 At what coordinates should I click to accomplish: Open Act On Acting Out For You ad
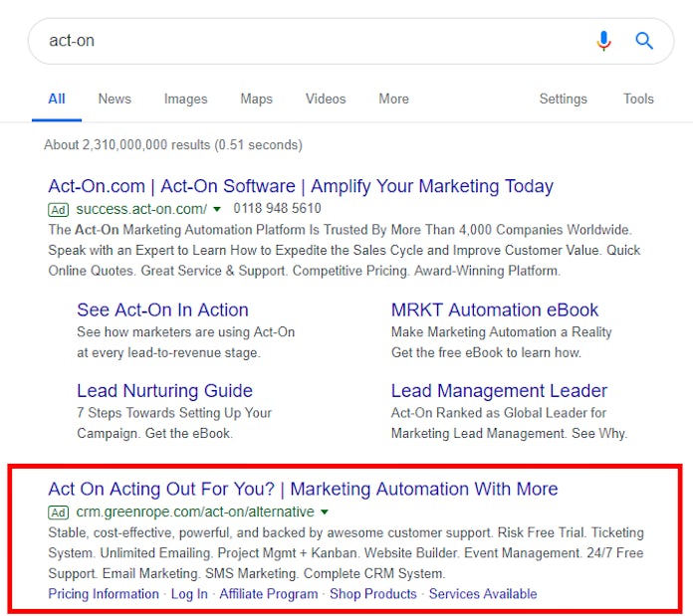(x=303, y=490)
